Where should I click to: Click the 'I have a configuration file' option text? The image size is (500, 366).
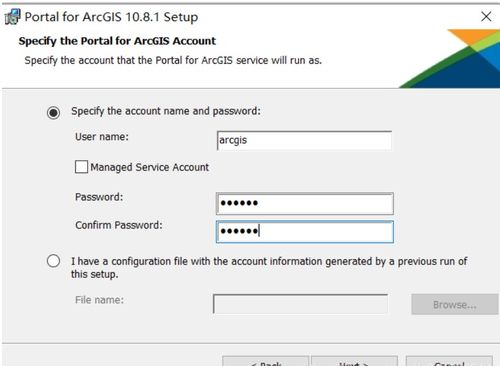[x=269, y=268]
